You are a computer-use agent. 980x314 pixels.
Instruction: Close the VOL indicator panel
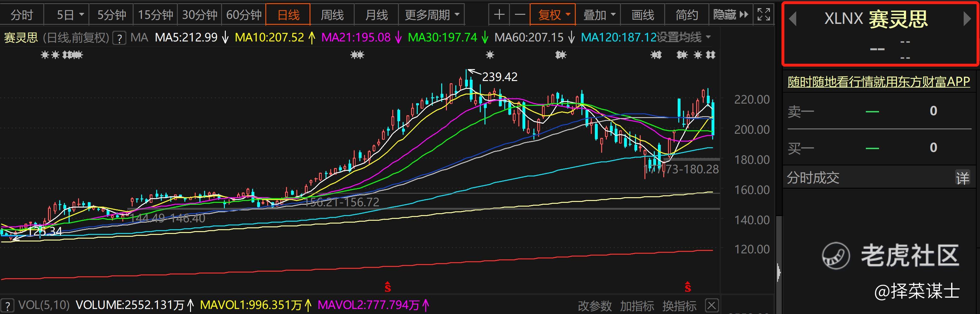click(x=712, y=305)
